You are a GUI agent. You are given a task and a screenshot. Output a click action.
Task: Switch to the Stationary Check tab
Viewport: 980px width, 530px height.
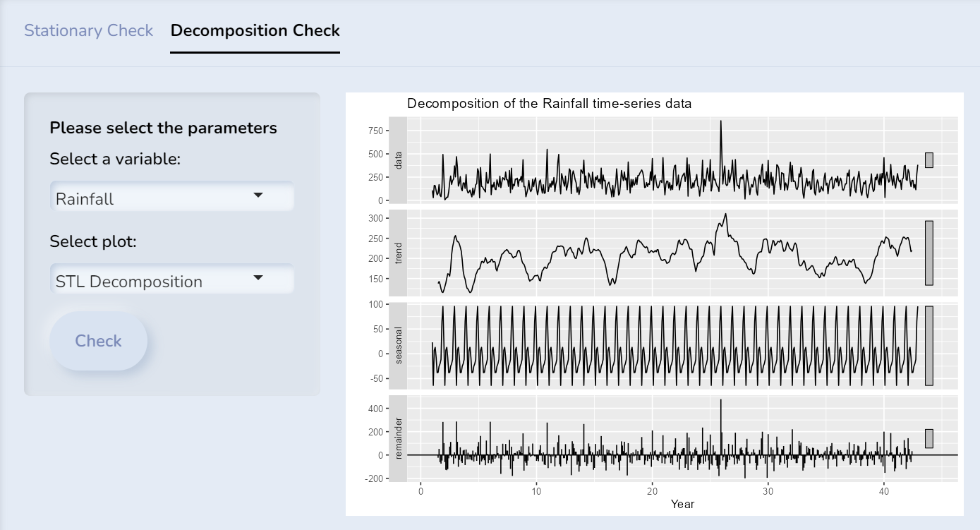88,31
